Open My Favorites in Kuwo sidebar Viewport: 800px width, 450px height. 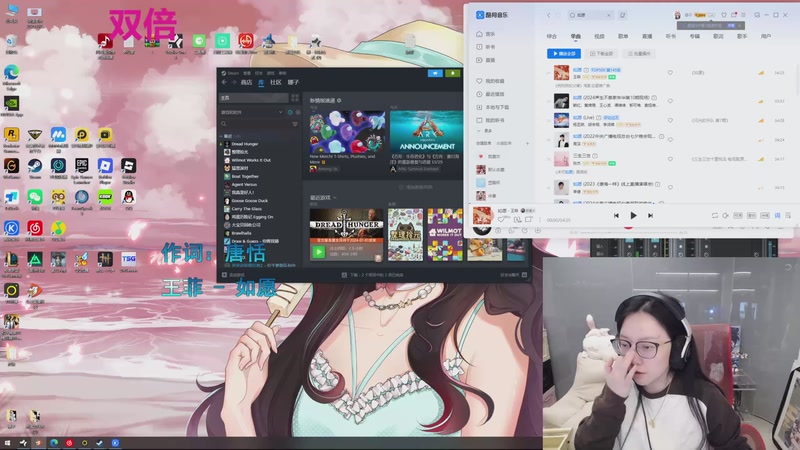click(x=490, y=81)
